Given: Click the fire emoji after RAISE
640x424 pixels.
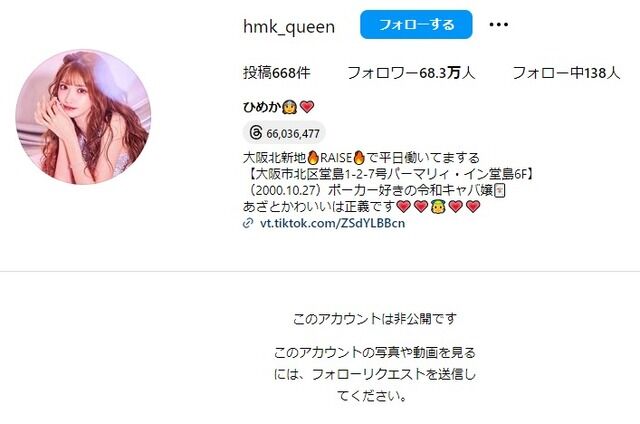Looking at the screenshot, I should pyautogui.click(x=359, y=158).
